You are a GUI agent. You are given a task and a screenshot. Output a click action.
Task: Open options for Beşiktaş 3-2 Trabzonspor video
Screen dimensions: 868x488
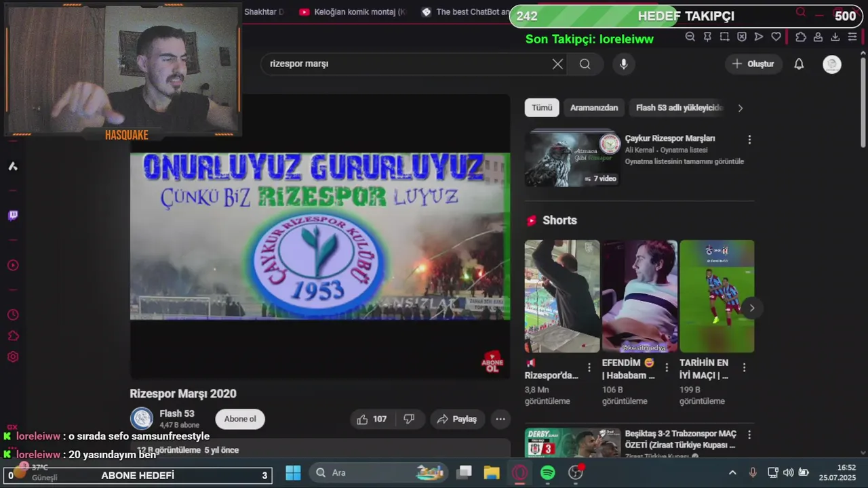point(749,434)
